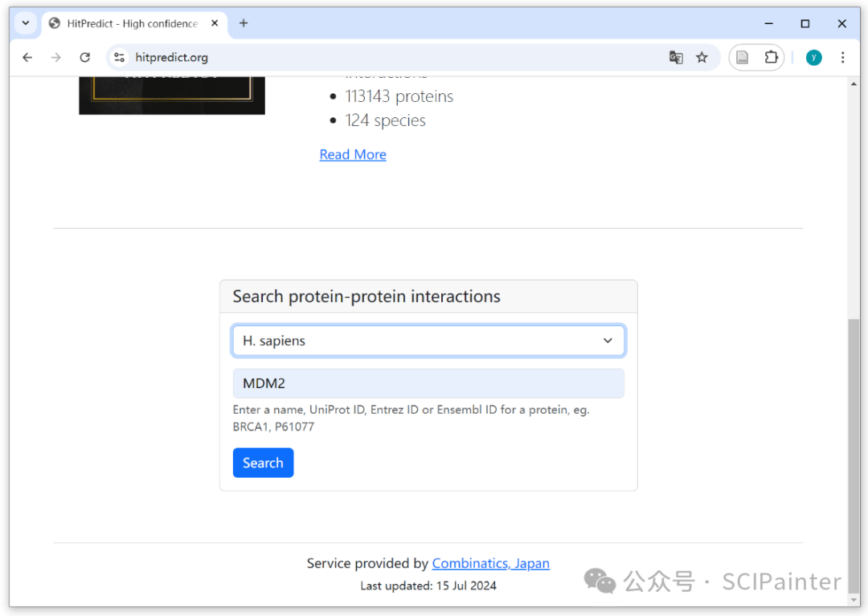Image resolution: width=868 pixels, height=616 pixels.
Task: Open the extensions puzzle icon
Action: click(x=771, y=58)
